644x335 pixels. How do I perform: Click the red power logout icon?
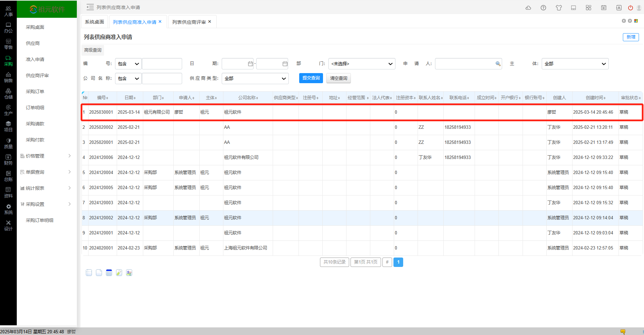(631, 8)
